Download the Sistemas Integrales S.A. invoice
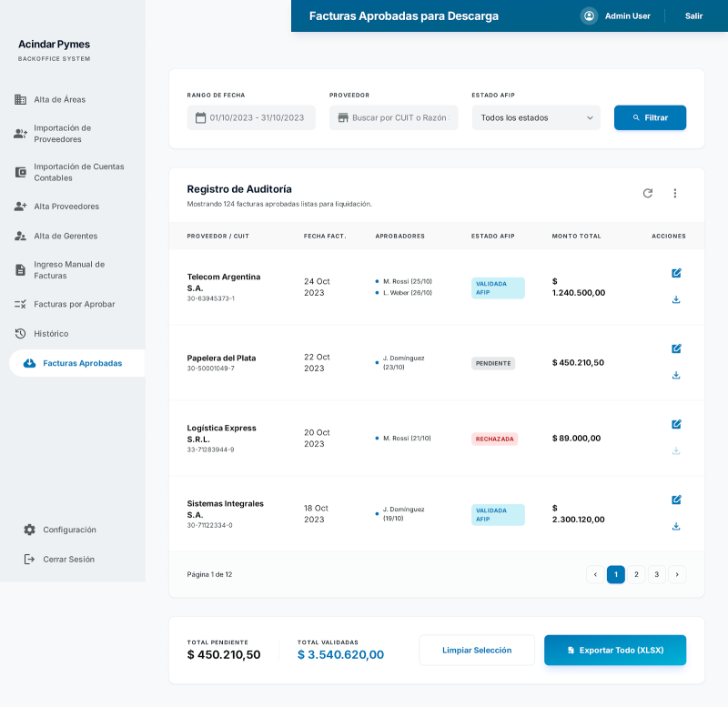728x707 pixels. point(676,526)
